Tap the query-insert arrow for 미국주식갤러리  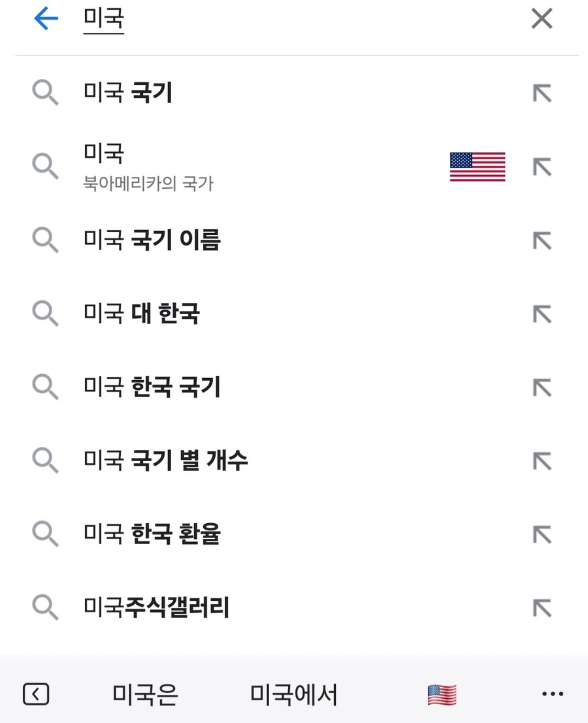(x=541, y=607)
